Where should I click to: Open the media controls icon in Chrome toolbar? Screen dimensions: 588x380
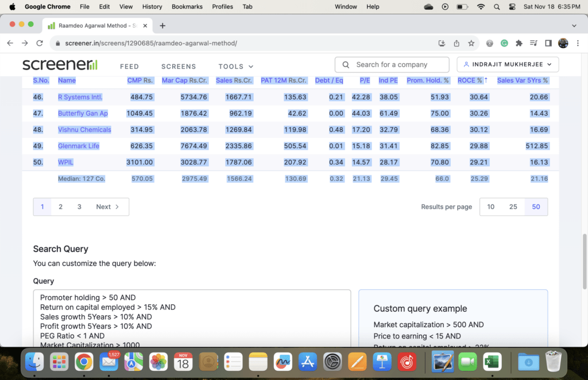pos(533,43)
